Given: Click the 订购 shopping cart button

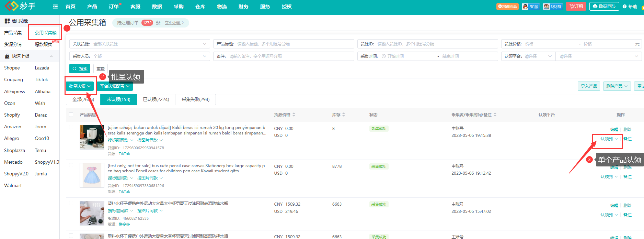Looking at the screenshot, I should click(576, 7).
